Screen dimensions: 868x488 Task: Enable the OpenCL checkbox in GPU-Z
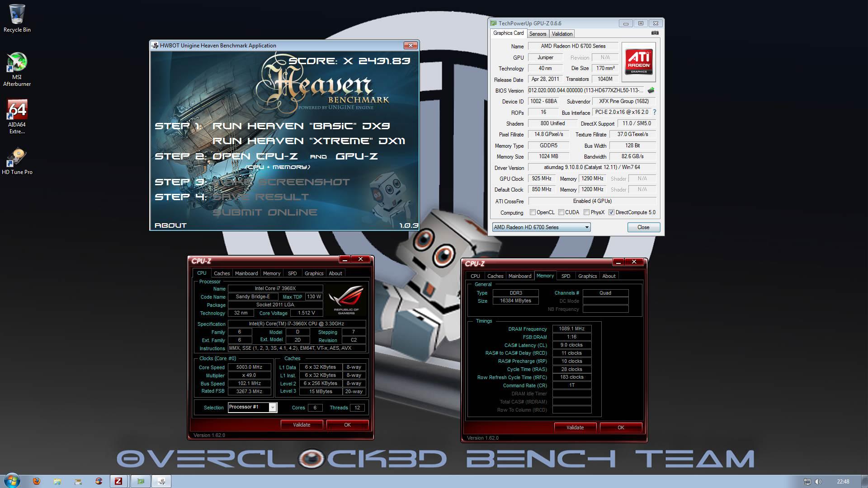[533, 212]
